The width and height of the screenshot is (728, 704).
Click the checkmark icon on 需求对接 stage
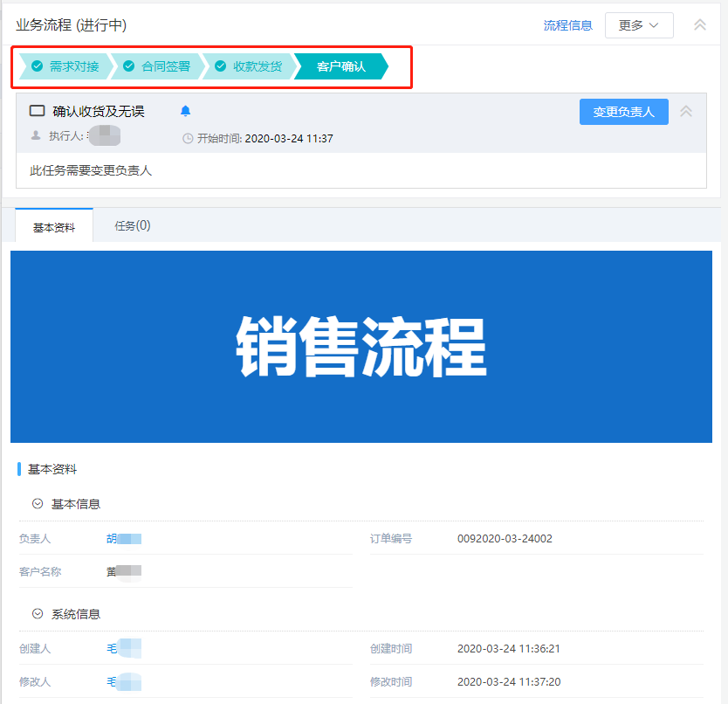(x=37, y=66)
